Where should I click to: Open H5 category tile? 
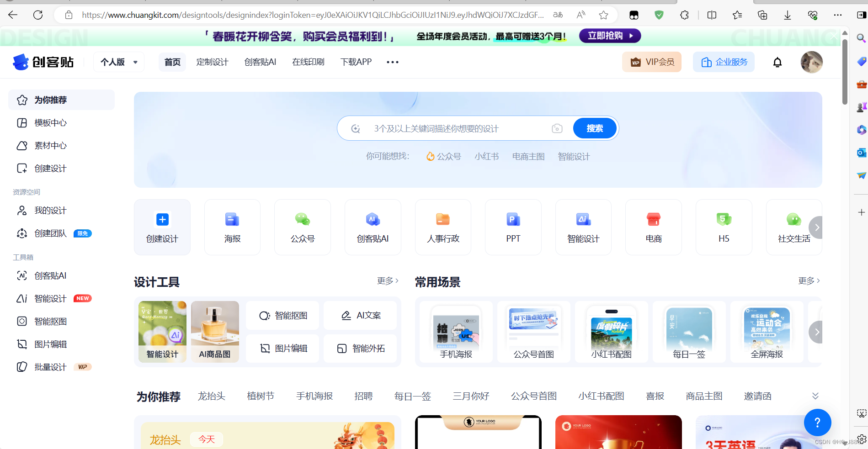(724, 227)
